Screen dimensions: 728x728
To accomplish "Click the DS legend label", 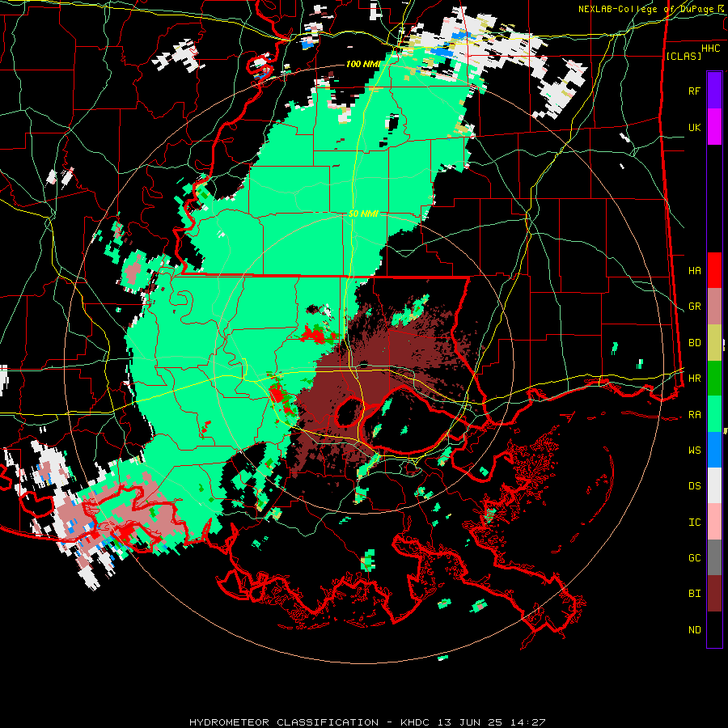I will click(x=694, y=486).
